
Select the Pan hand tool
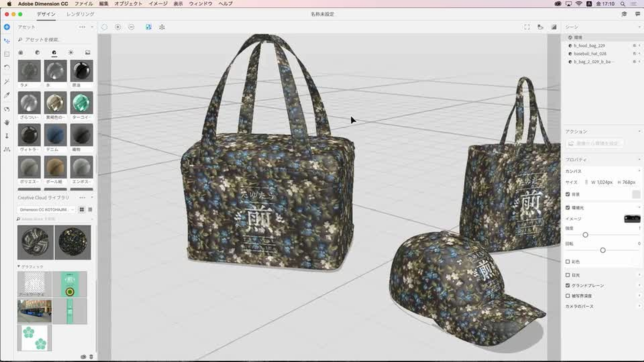coord(7,123)
